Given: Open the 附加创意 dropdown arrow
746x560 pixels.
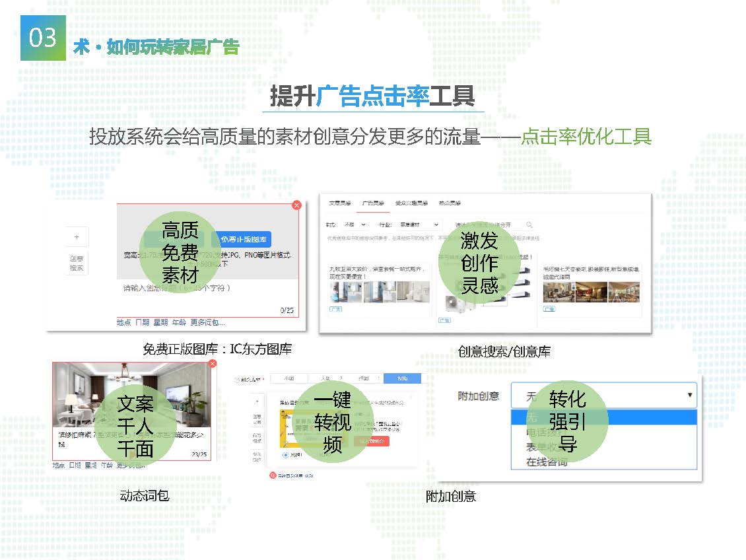Looking at the screenshot, I should [689, 395].
